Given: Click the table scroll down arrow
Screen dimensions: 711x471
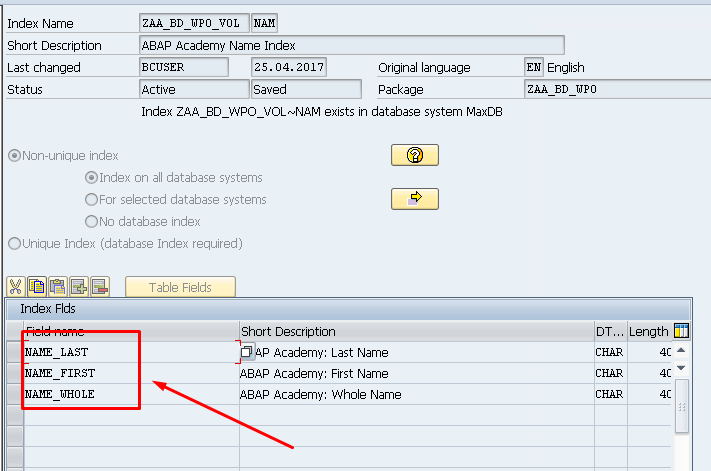Looking at the screenshot, I should 681,368.
